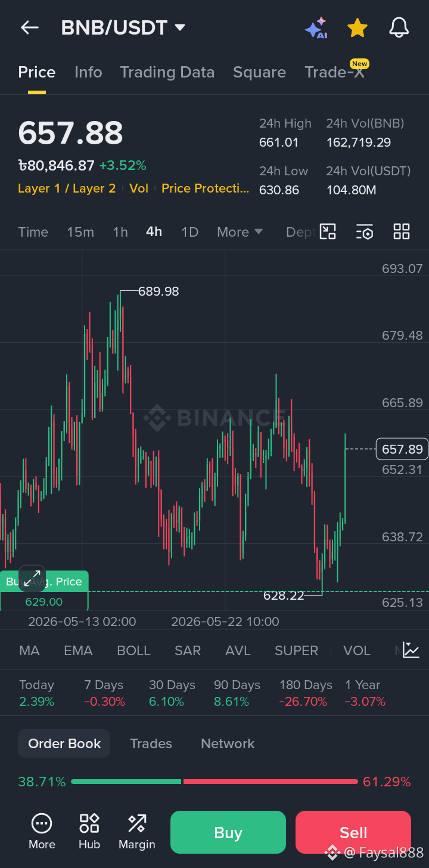This screenshot has height=868, width=429.
Task: Tap the 24h Low value 630.86
Action: click(279, 190)
